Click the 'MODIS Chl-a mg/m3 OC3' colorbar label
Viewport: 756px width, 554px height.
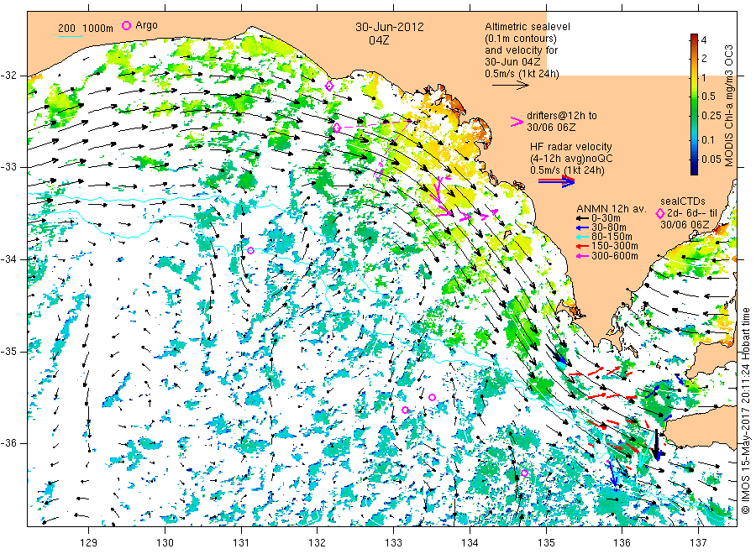point(729,106)
